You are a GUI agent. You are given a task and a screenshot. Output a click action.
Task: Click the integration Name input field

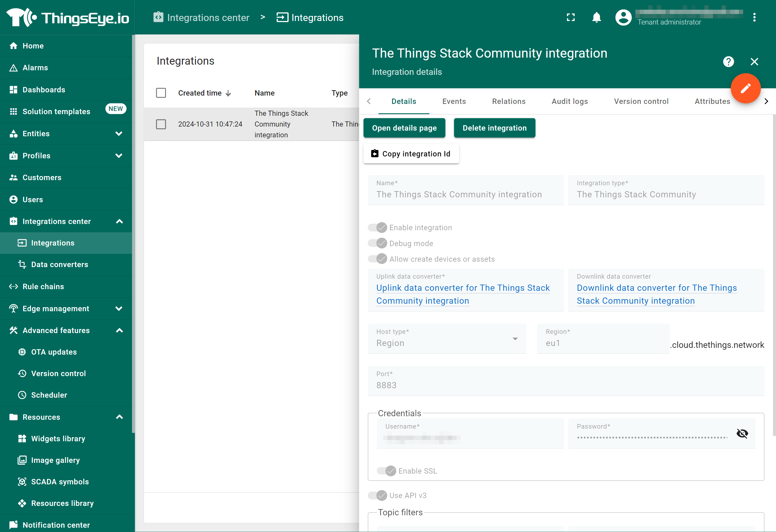pyautogui.click(x=466, y=190)
